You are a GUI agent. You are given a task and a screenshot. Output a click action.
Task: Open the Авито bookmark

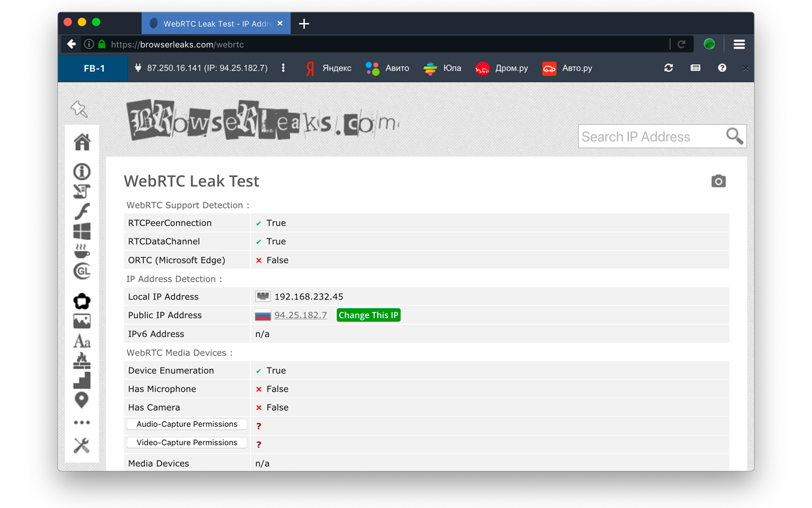click(x=387, y=68)
